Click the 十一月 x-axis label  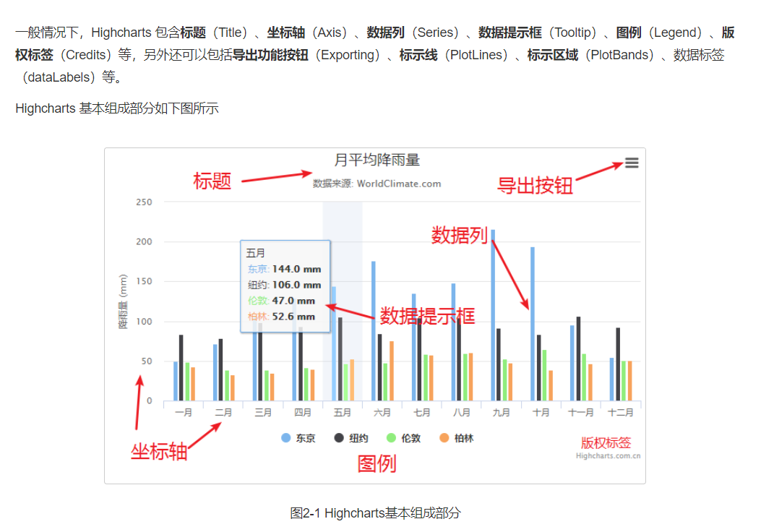click(581, 413)
